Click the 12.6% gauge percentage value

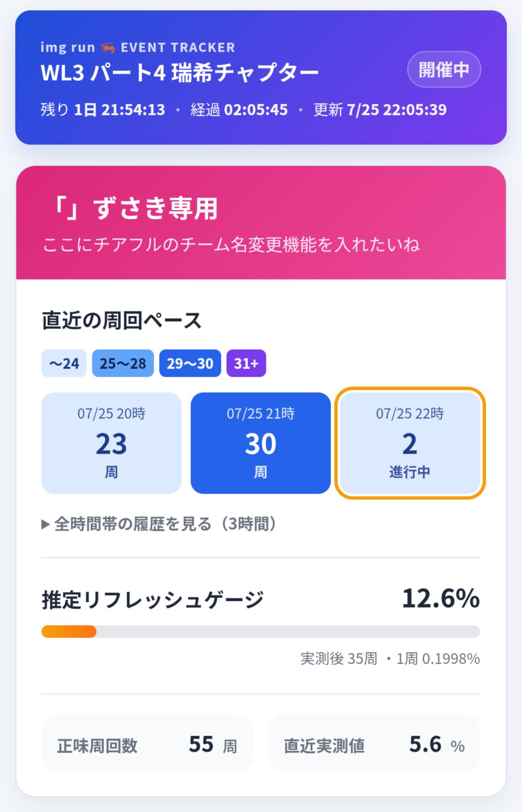441,598
